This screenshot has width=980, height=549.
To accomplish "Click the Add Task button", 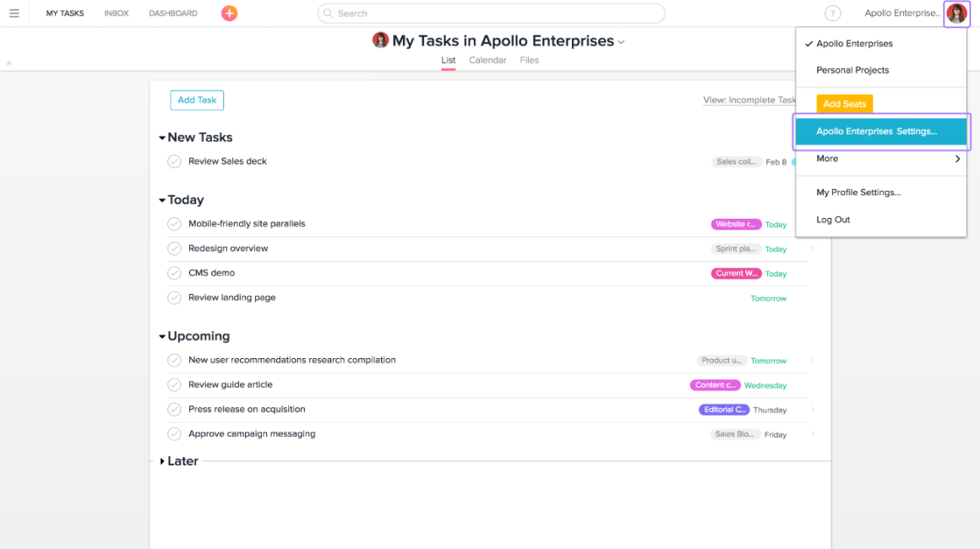I will 196,100.
